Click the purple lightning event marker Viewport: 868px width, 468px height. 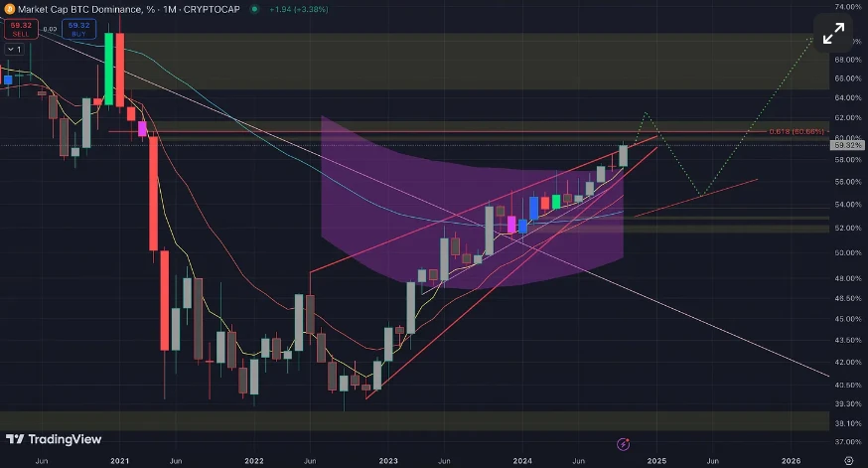pos(624,443)
